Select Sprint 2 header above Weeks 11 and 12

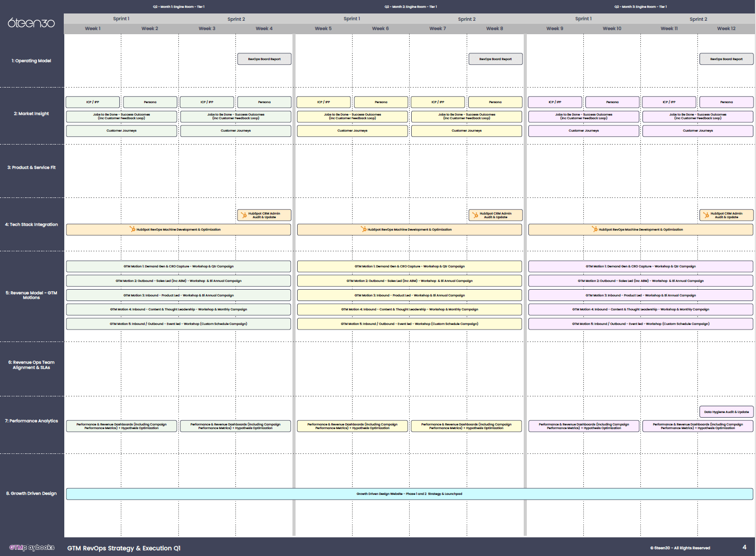(x=698, y=19)
